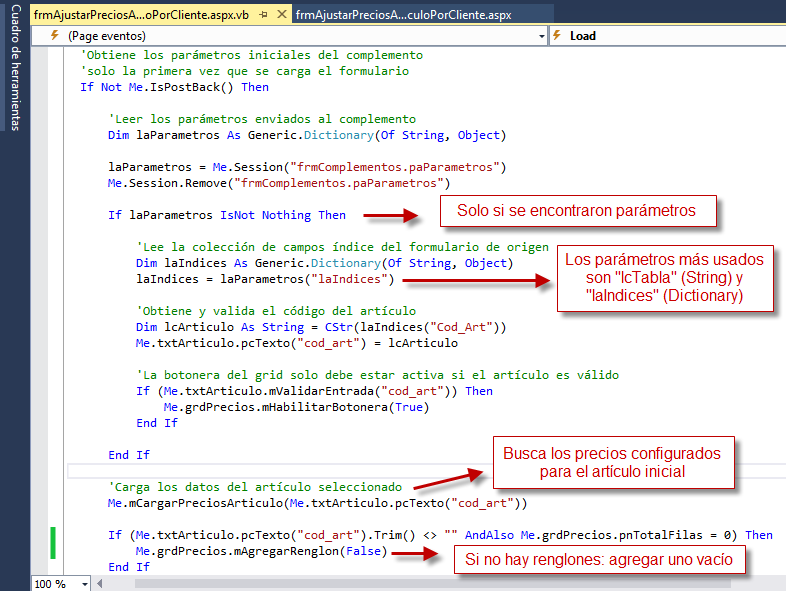Place cursor on the 'End If' before Carga comment

(x=129, y=455)
